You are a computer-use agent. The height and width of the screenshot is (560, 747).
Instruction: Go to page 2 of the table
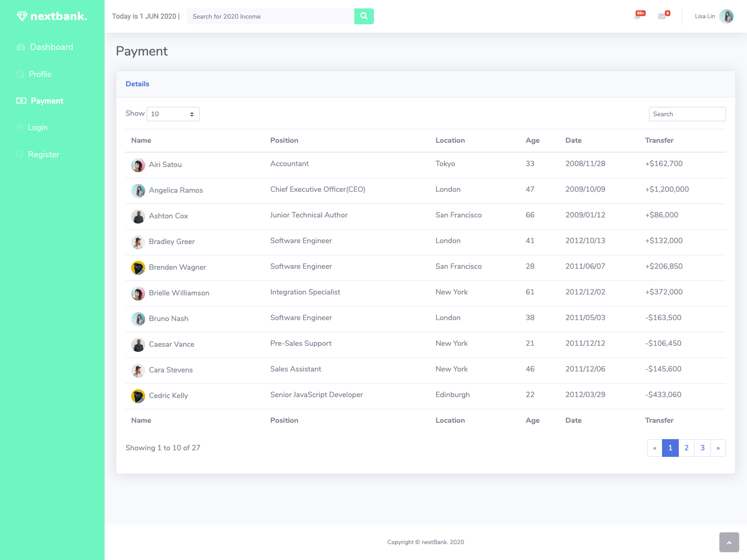pos(686,448)
